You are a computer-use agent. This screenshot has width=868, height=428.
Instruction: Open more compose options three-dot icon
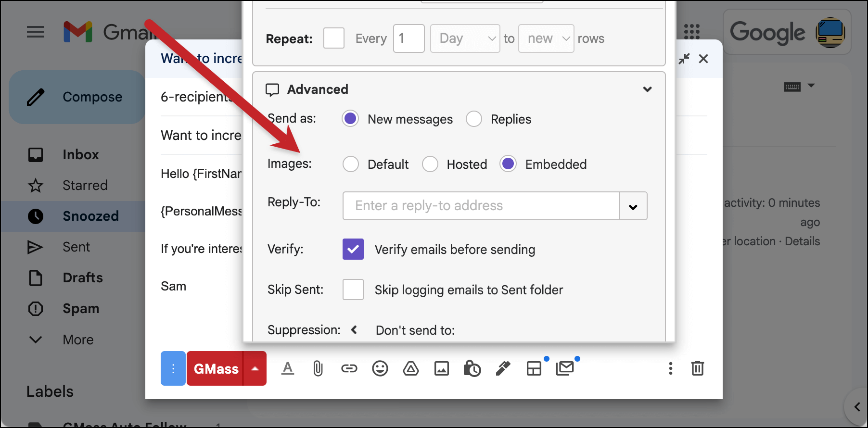pyautogui.click(x=670, y=369)
